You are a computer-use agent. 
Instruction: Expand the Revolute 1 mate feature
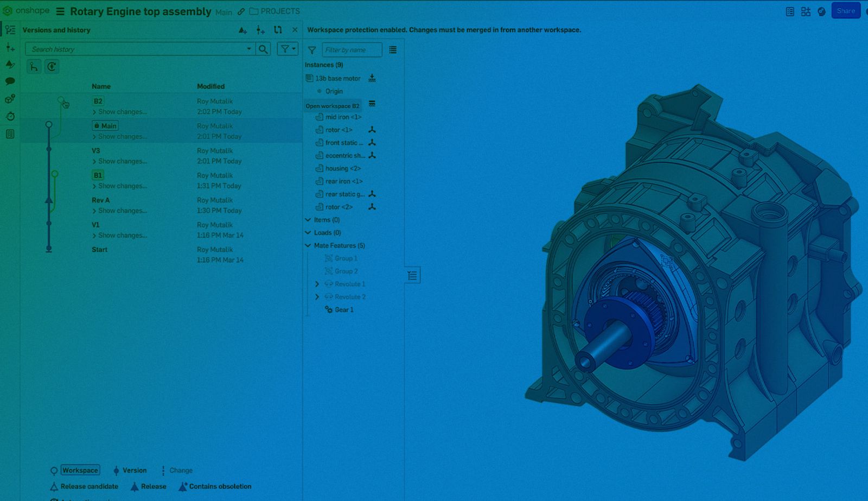pos(317,284)
